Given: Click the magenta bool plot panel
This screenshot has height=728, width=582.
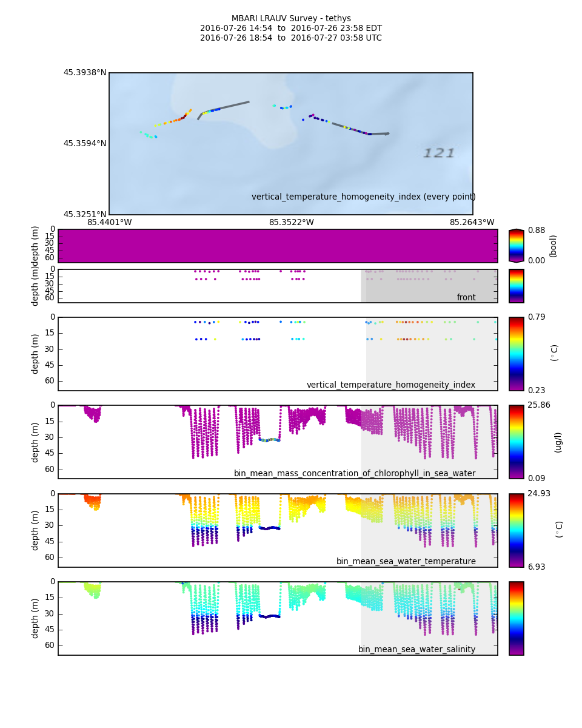Looking at the screenshot, I should coord(278,246).
